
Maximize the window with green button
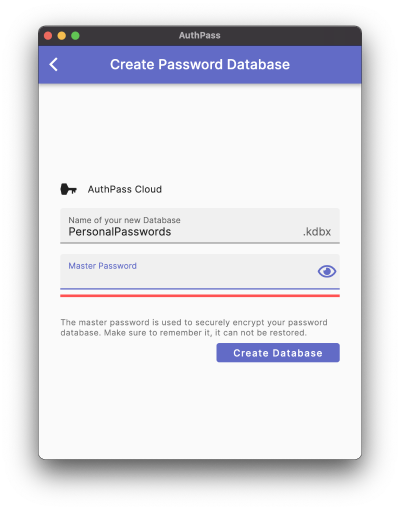[75, 36]
